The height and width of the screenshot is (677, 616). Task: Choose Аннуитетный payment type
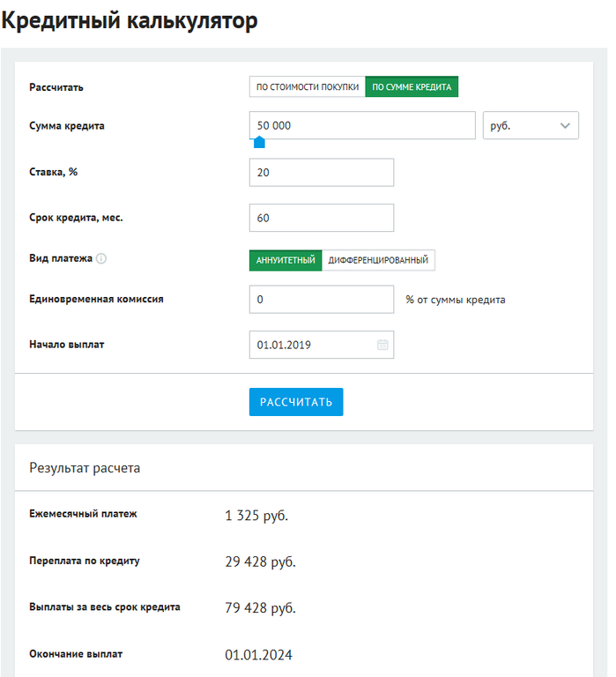[x=286, y=260]
